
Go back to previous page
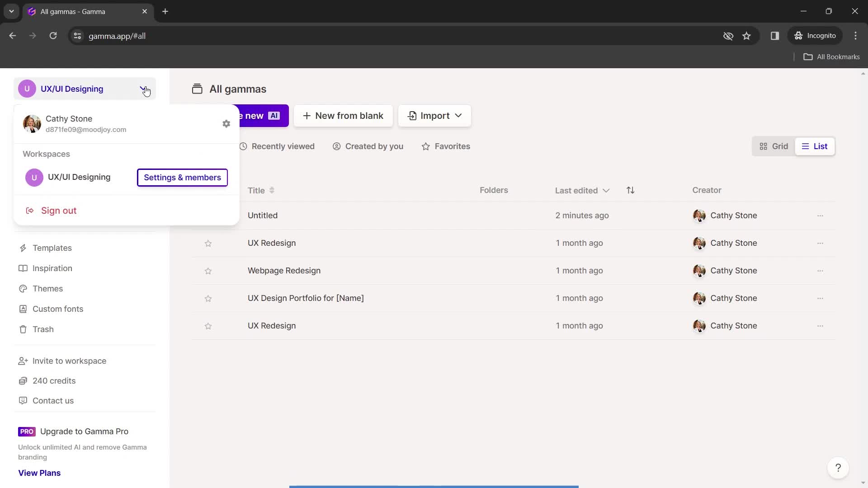[x=13, y=36]
